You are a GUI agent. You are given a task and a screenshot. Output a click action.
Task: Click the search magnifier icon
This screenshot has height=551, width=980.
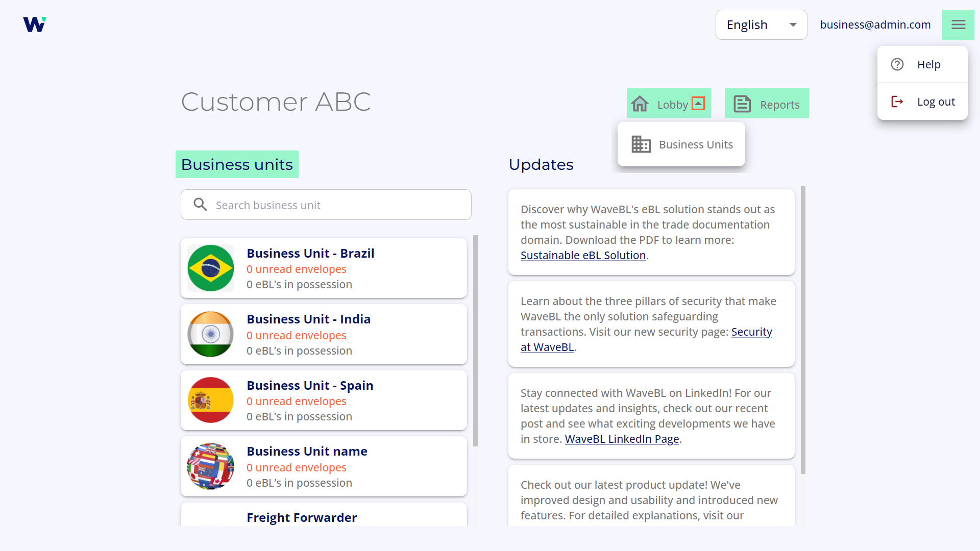pyautogui.click(x=200, y=205)
